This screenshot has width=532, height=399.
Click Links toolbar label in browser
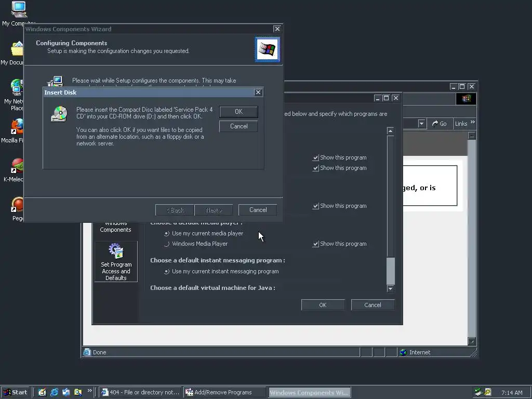[461, 124]
